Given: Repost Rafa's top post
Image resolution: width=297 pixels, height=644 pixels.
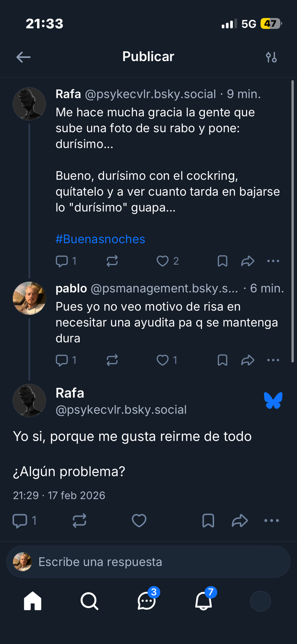Looking at the screenshot, I should click(112, 261).
